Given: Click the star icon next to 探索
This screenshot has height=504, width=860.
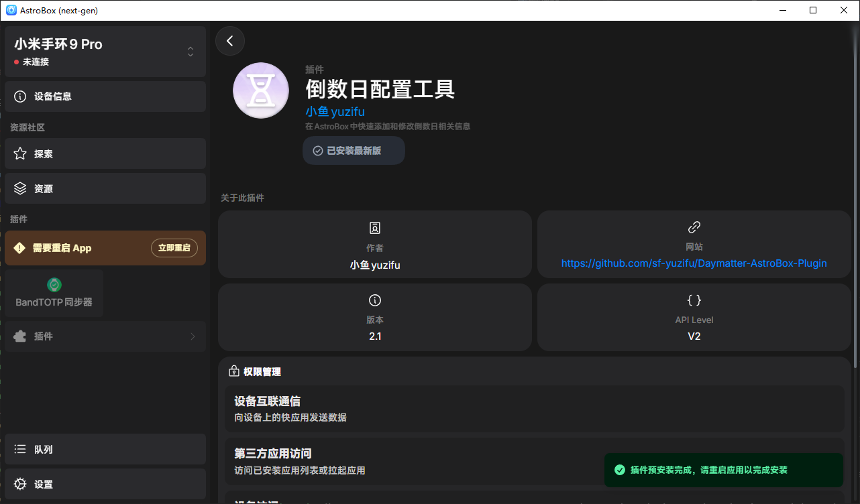Looking at the screenshot, I should click(x=20, y=154).
